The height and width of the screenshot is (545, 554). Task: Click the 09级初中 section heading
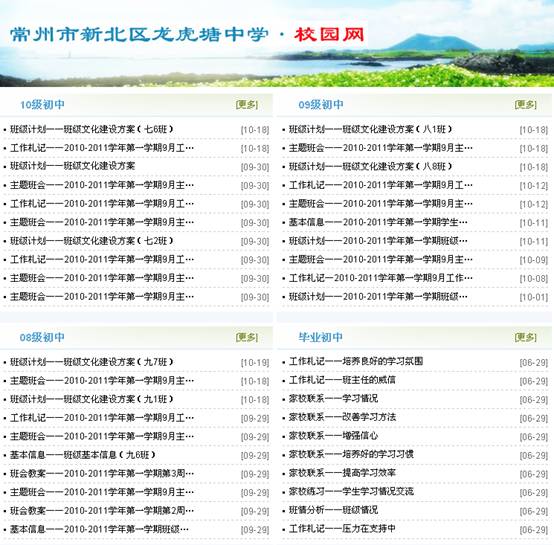pyautogui.click(x=321, y=105)
